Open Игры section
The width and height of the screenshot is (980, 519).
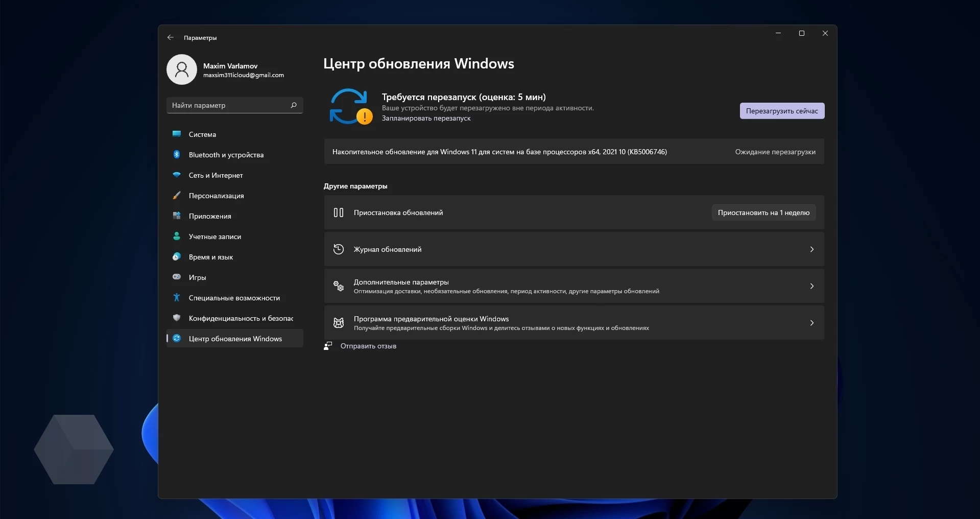coord(235,277)
